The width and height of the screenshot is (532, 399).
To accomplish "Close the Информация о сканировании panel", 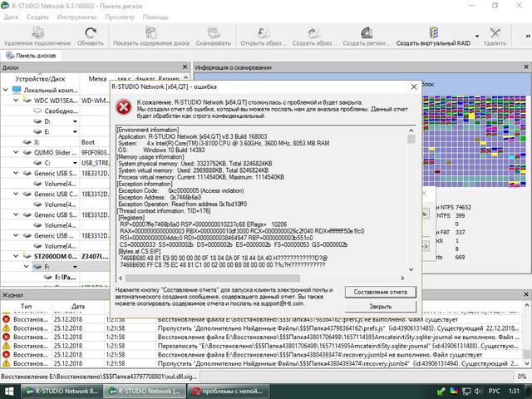I will (526, 67).
